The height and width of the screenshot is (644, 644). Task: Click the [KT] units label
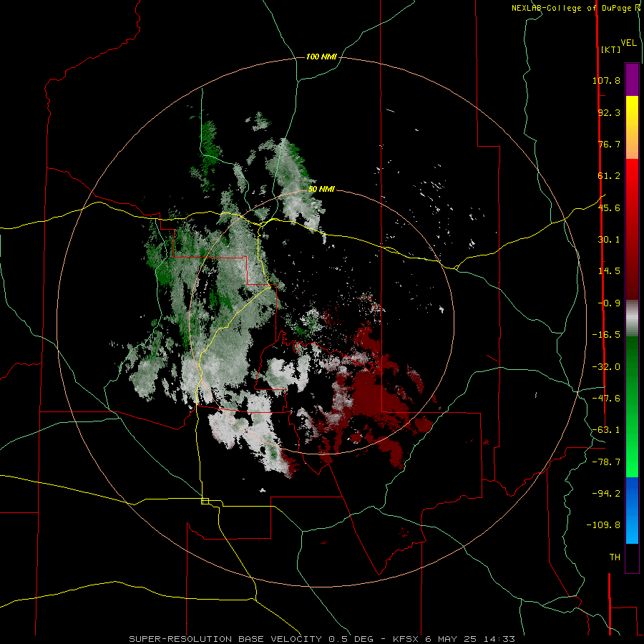tap(610, 49)
